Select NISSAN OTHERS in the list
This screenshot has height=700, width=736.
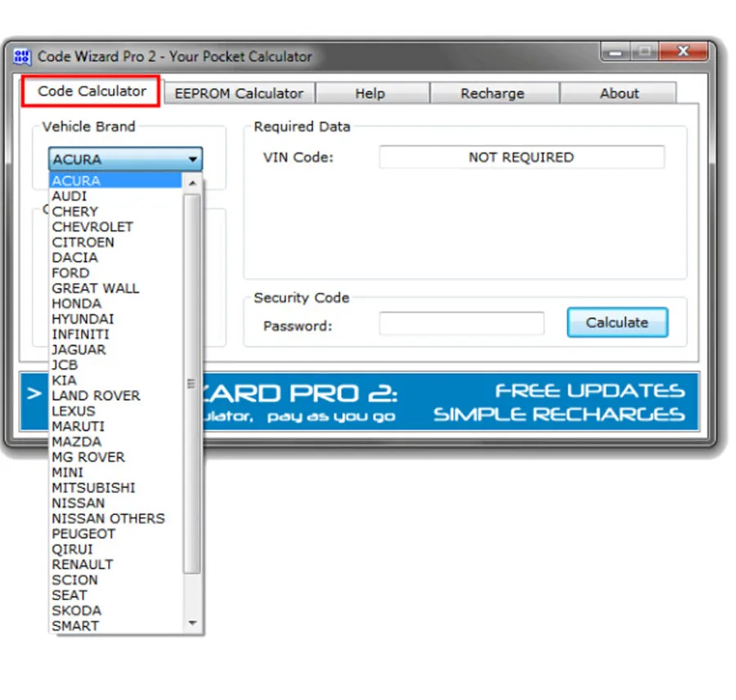click(x=116, y=518)
